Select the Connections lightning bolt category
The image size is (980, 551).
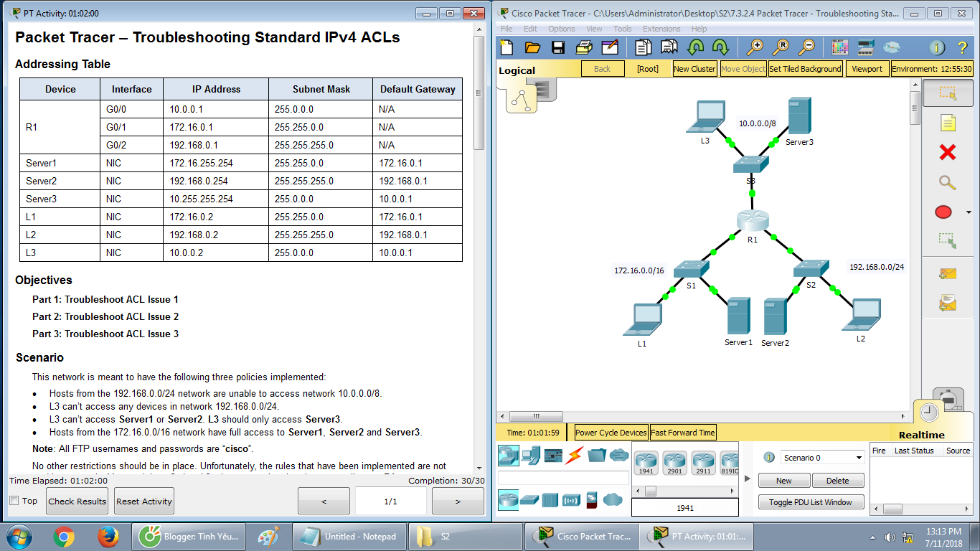coord(575,455)
